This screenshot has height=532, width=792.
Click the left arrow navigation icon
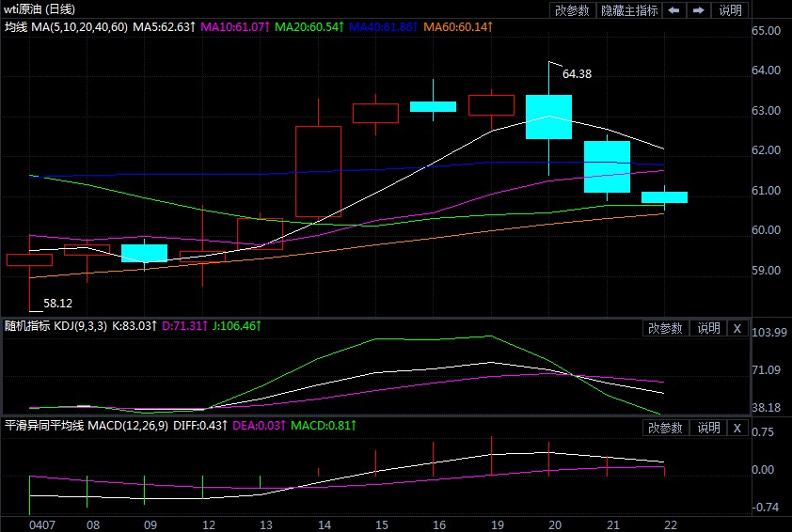pyautogui.click(x=673, y=10)
